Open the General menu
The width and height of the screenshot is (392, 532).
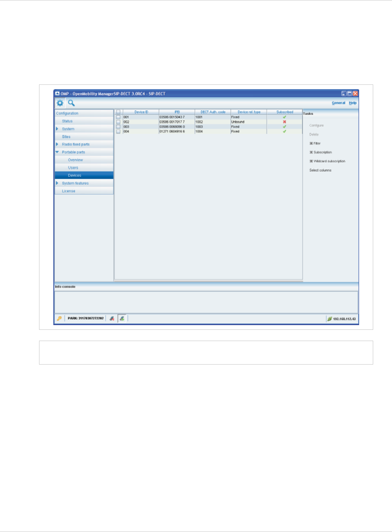(338, 103)
